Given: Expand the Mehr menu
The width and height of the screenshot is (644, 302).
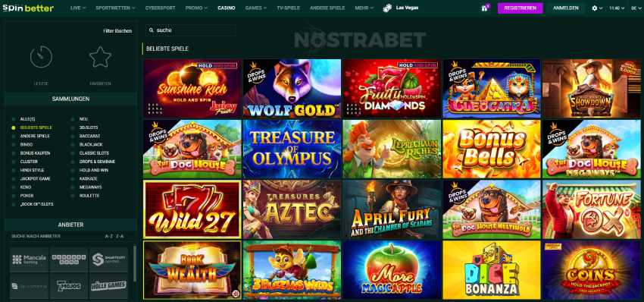Looking at the screenshot, I should (364, 8).
